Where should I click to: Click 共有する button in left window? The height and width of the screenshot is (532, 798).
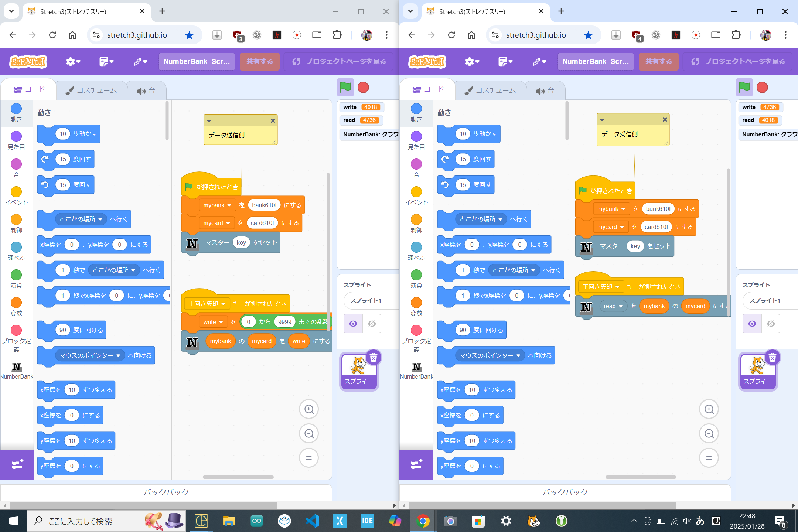(259, 62)
